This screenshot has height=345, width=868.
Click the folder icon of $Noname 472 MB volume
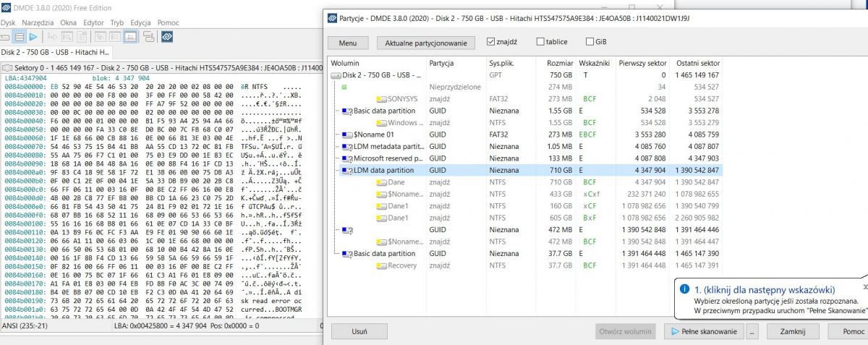coord(381,242)
